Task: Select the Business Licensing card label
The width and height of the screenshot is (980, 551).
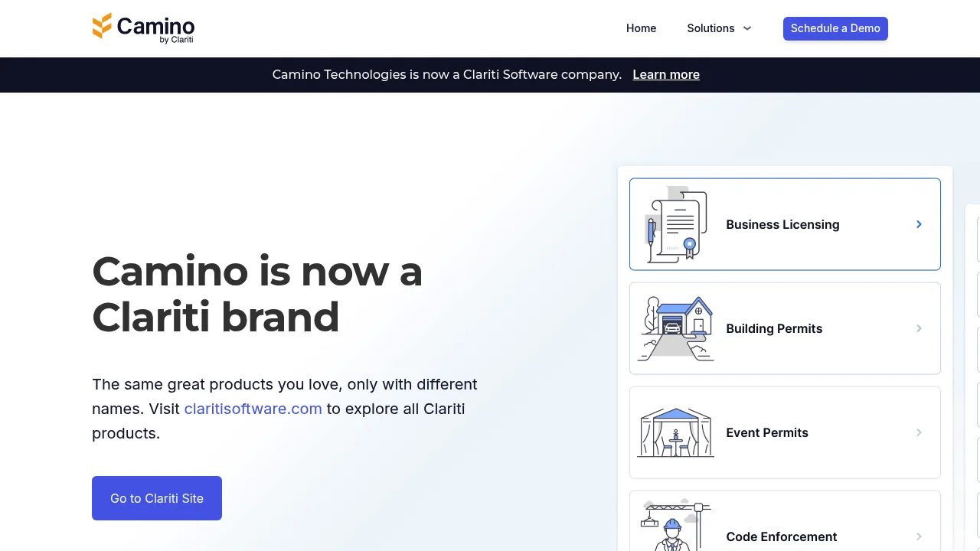Action: (x=782, y=224)
